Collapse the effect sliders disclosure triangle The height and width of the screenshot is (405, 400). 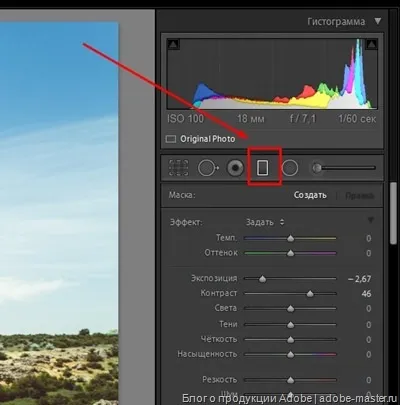[371, 220]
